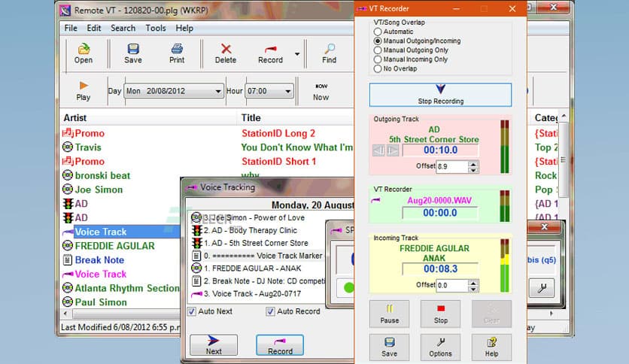Image resolution: width=629 pixels, height=364 pixels.
Task: Decrease Incoming Track offset
Action: [473, 289]
